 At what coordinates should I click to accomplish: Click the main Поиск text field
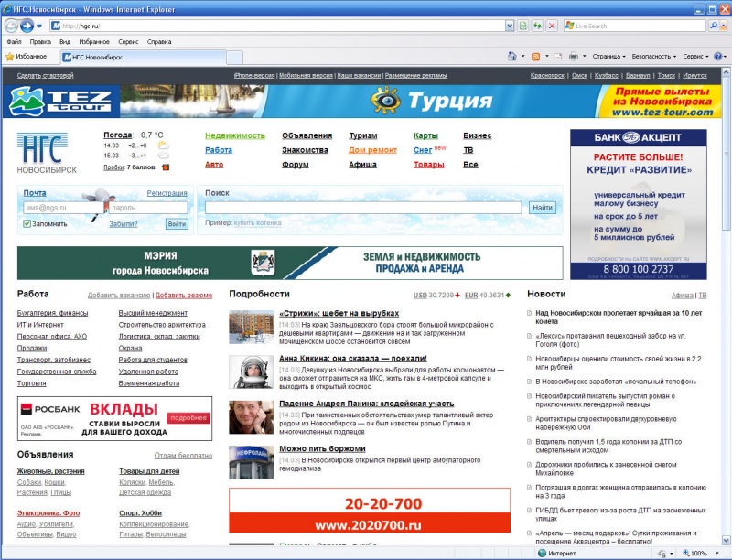coord(363,208)
